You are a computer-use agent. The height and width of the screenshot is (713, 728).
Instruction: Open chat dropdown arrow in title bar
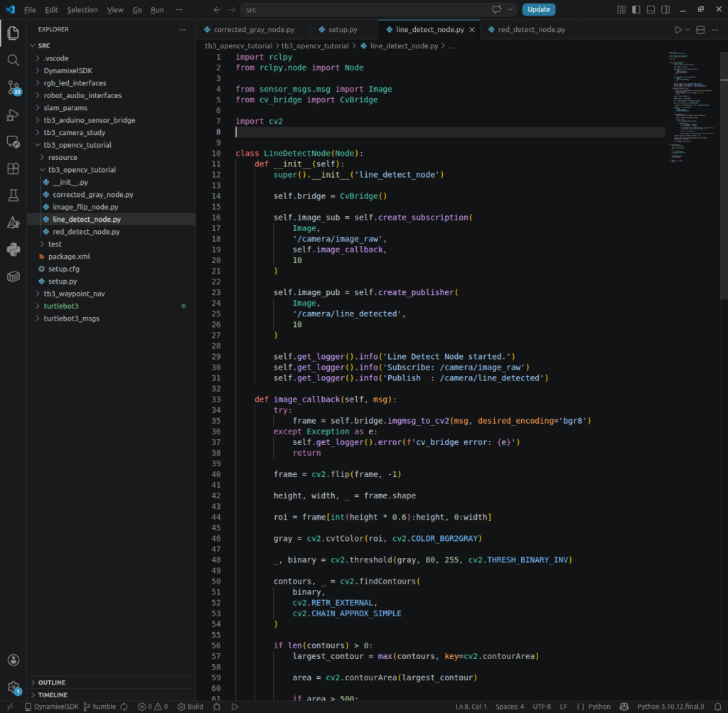pos(510,10)
